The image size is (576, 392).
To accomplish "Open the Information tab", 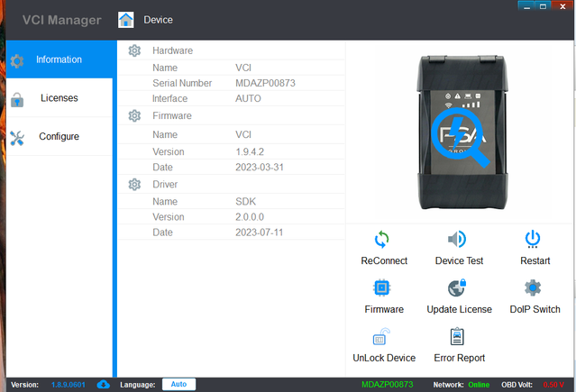I will point(59,59).
